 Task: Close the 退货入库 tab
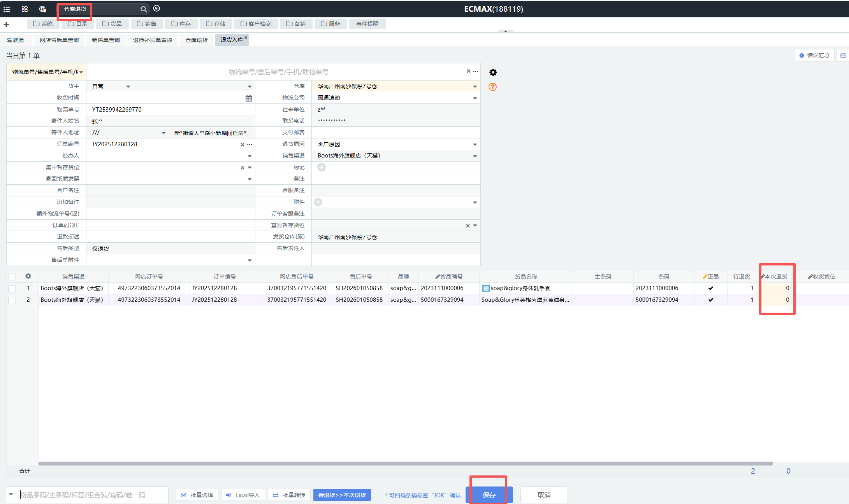246,37
